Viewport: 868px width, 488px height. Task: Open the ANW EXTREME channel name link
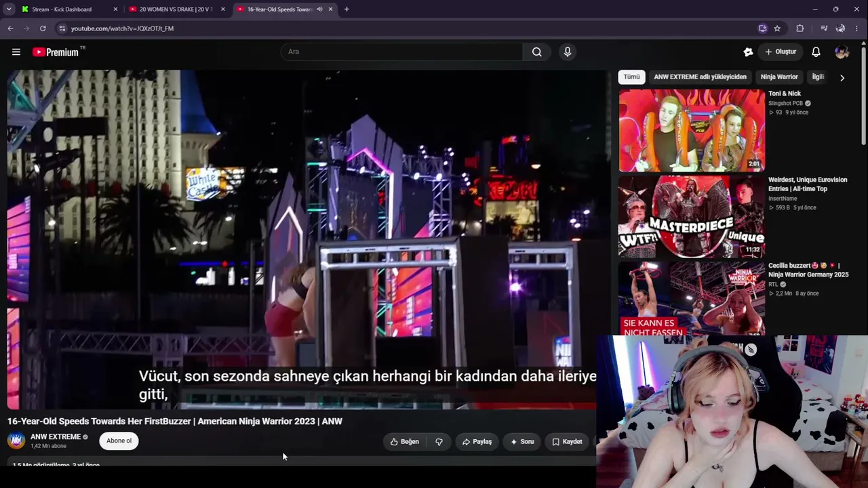[x=56, y=437]
